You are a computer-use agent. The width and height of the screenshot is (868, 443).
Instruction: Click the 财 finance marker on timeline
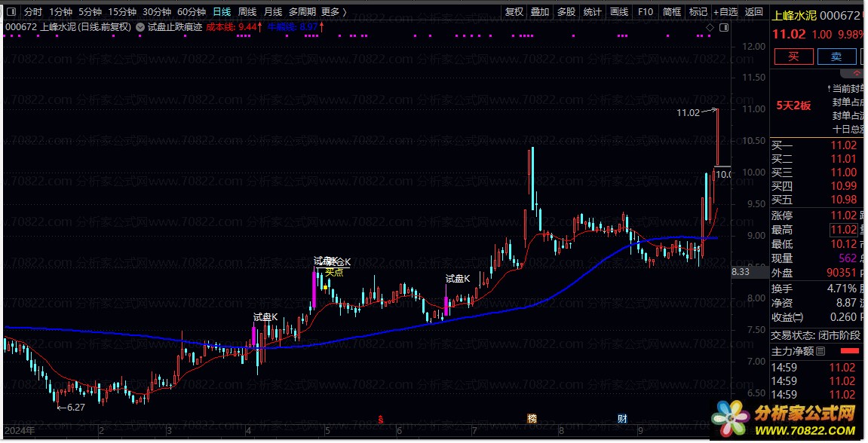coord(622,418)
